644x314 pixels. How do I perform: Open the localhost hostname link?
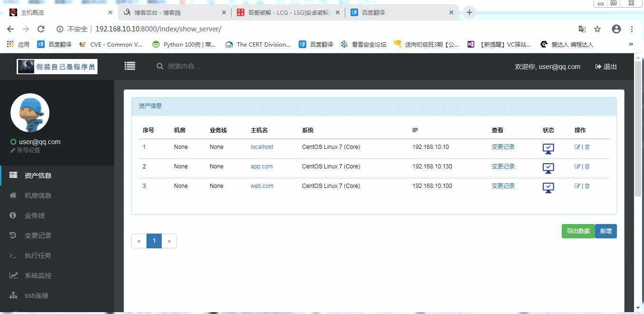pyautogui.click(x=262, y=147)
